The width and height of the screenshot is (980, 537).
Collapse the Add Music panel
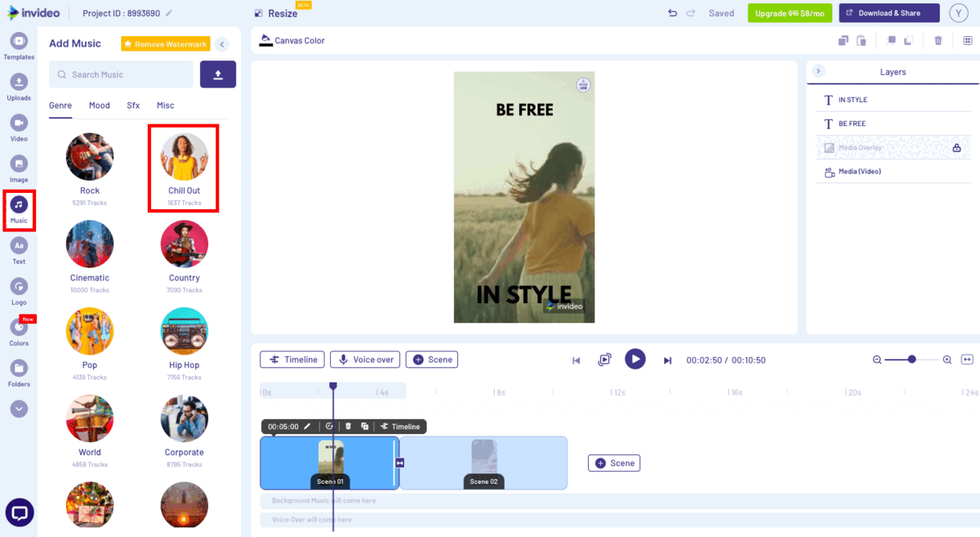coord(222,44)
